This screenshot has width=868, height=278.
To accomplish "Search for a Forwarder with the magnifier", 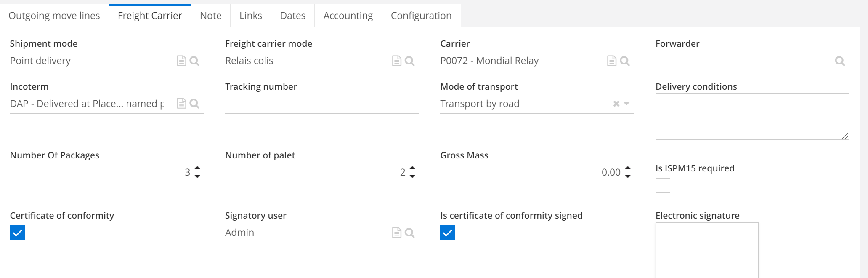I will click(x=840, y=61).
